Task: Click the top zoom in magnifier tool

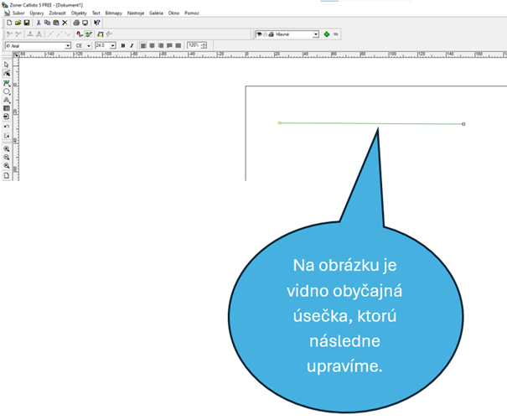Action: 7,148
